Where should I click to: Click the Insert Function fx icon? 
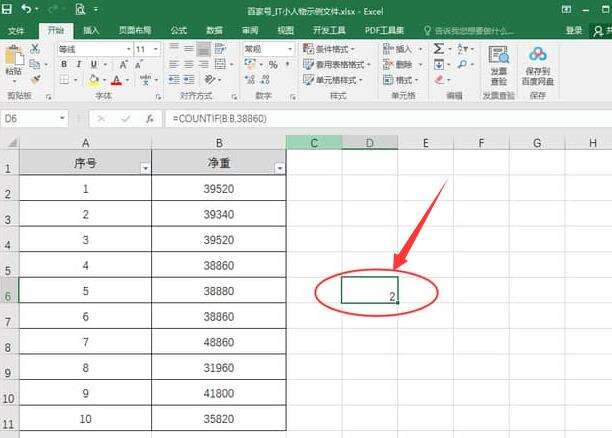[149, 119]
